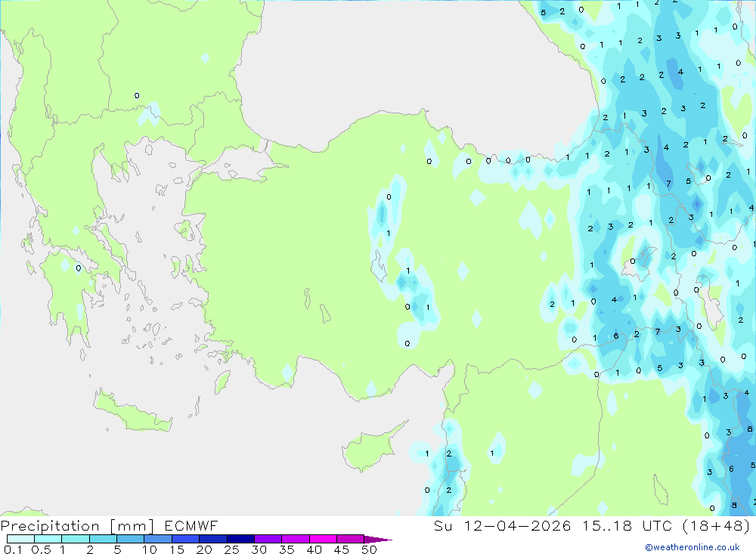
Task: Click the 25–30 mm navy legend swatch
Action: [240, 539]
